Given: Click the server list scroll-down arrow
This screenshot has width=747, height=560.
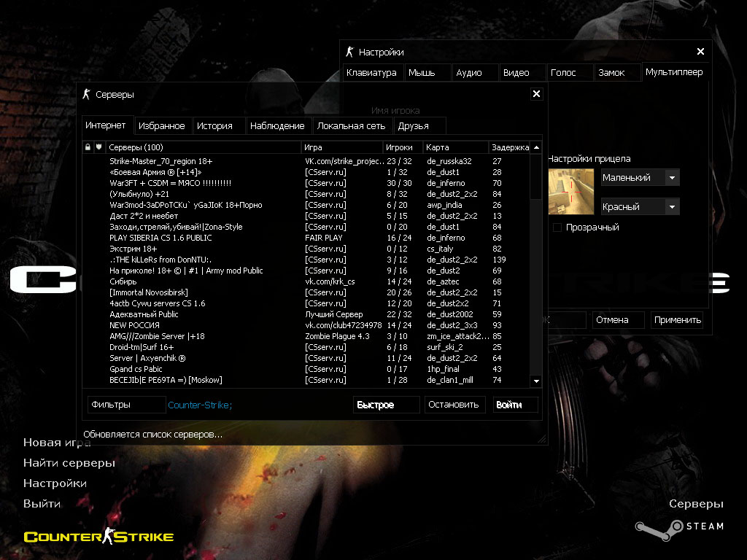Looking at the screenshot, I should [536, 381].
